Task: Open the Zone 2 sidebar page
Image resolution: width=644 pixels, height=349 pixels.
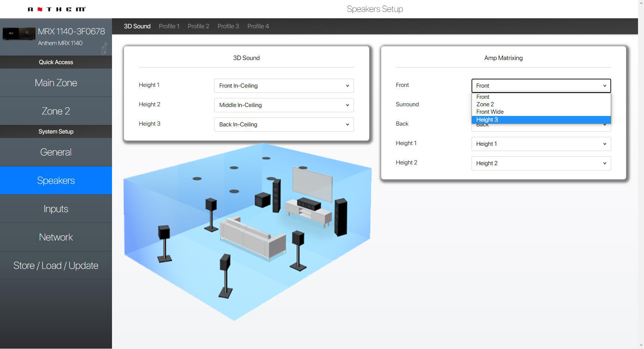Action: pos(56,111)
